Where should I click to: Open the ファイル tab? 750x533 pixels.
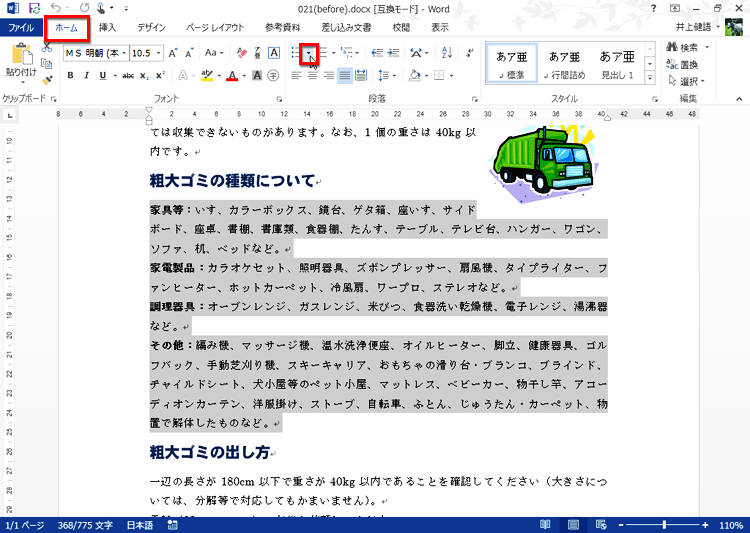coord(21,27)
